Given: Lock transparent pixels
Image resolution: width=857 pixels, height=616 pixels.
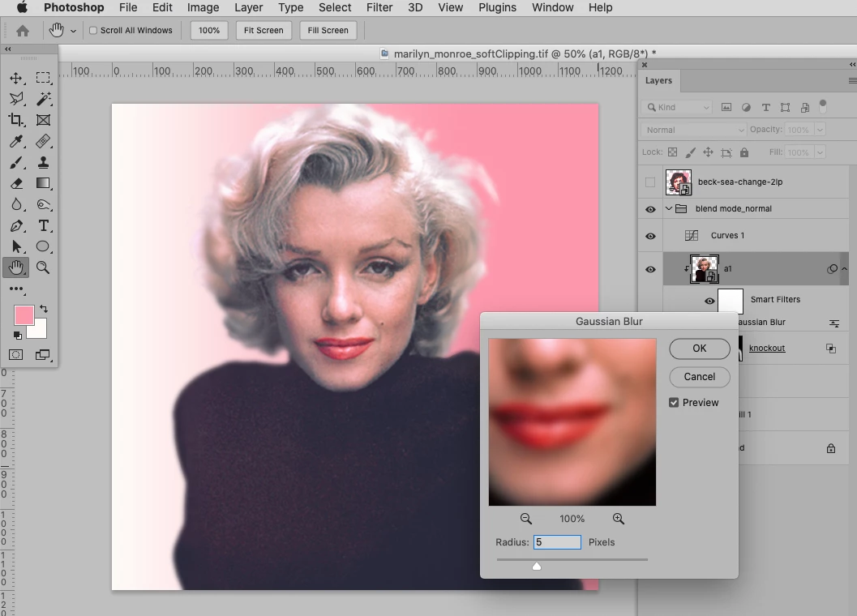Looking at the screenshot, I should point(673,152).
